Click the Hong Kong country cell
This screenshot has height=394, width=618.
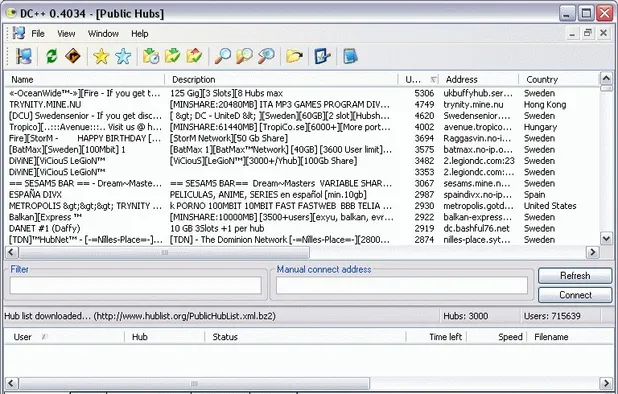545,104
